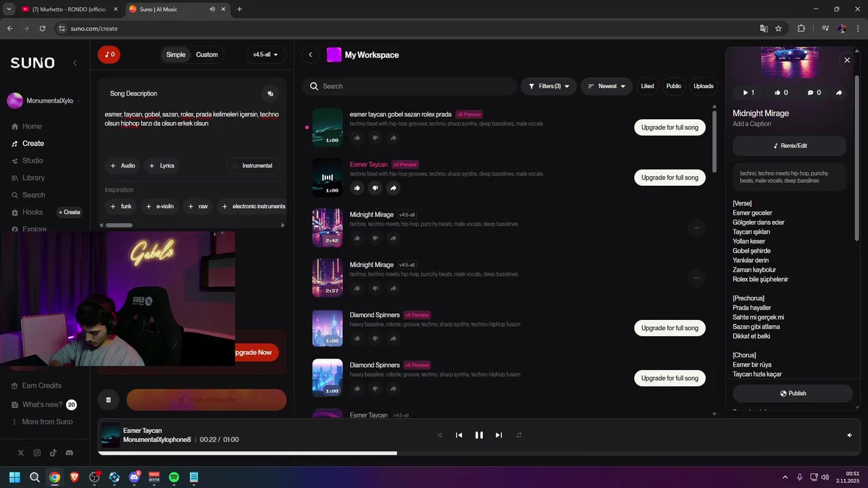This screenshot has height=488, width=868.
Task: Switch to Simple mode
Action: (176, 55)
